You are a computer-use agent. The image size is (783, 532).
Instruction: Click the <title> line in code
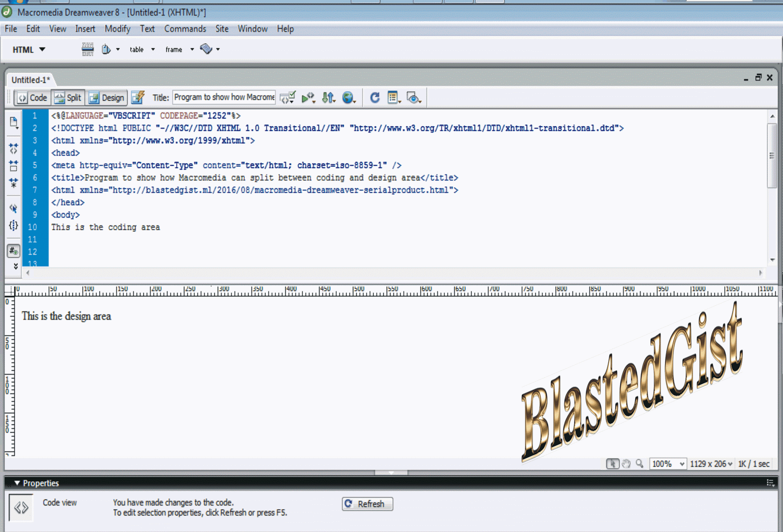pos(254,177)
